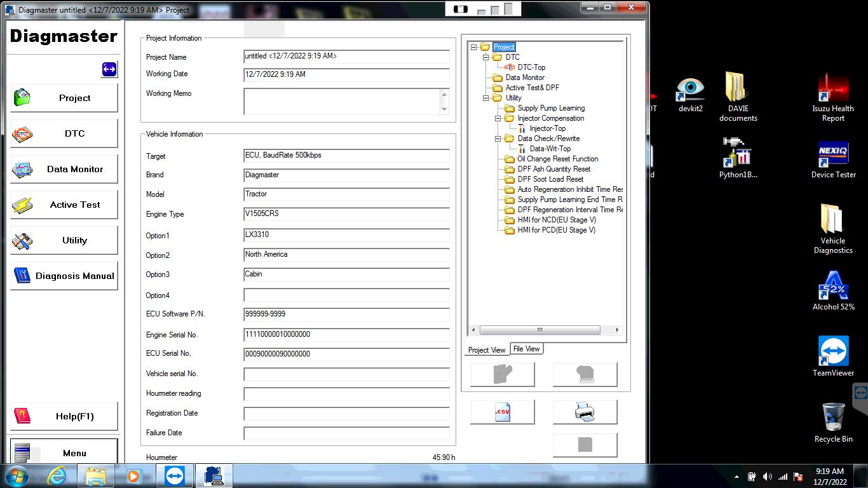Select HMI for NCD(EU Stage V) item
Image resolution: width=868 pixels, height=488 pixels.
[557, 220]
